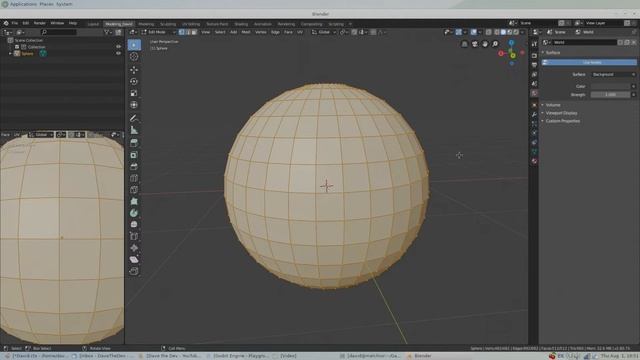Click the Use Nodes button
The image size is (640, 360).
pos(589,62)
